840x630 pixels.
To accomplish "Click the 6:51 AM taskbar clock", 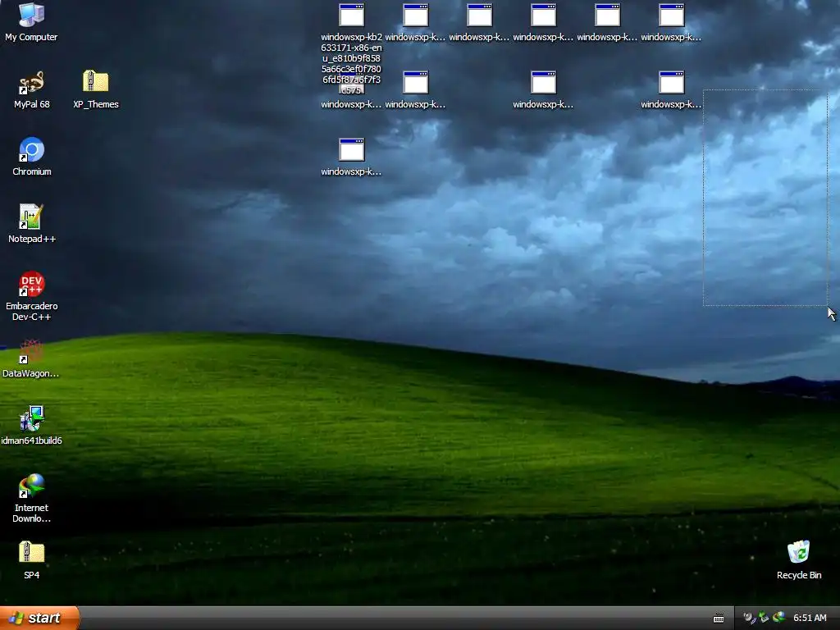I will tap(810, 618).
